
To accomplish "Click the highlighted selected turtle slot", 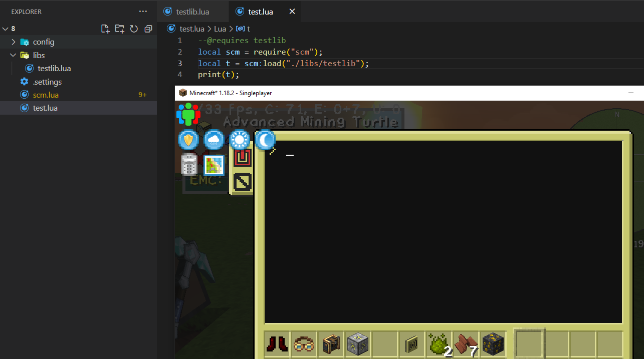I will 530,344.
